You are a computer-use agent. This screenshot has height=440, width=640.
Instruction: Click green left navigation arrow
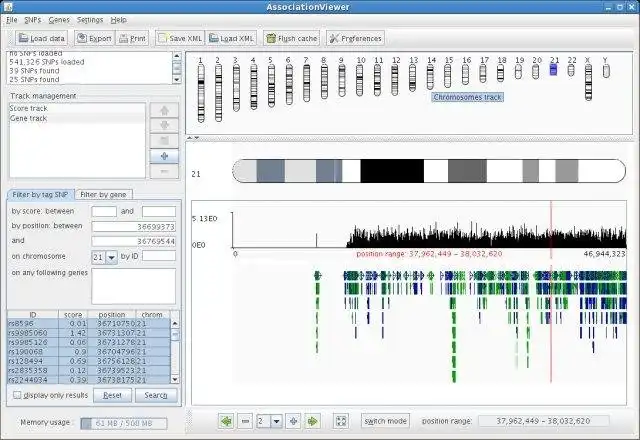[x=226, y=421]
